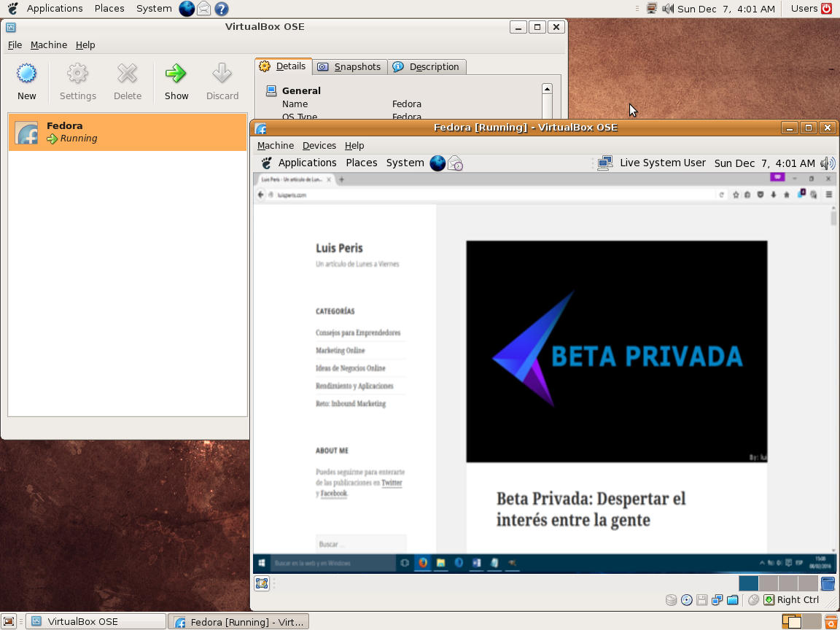The height and width of the screenshot is (630, 840).
Task: Switch to the Description tab
Action: click(x=427, y=67)
